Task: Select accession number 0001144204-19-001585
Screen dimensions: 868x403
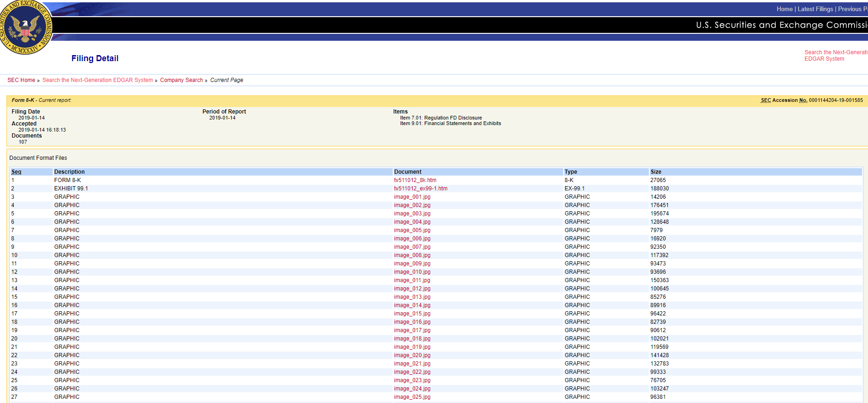Action: coord(836,100)
